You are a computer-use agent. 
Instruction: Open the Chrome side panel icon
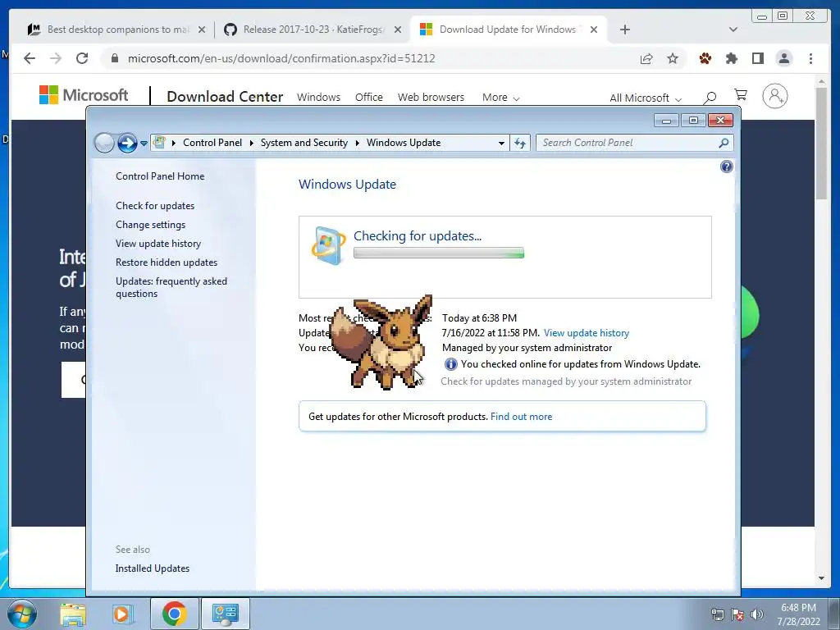coord(757,58)
